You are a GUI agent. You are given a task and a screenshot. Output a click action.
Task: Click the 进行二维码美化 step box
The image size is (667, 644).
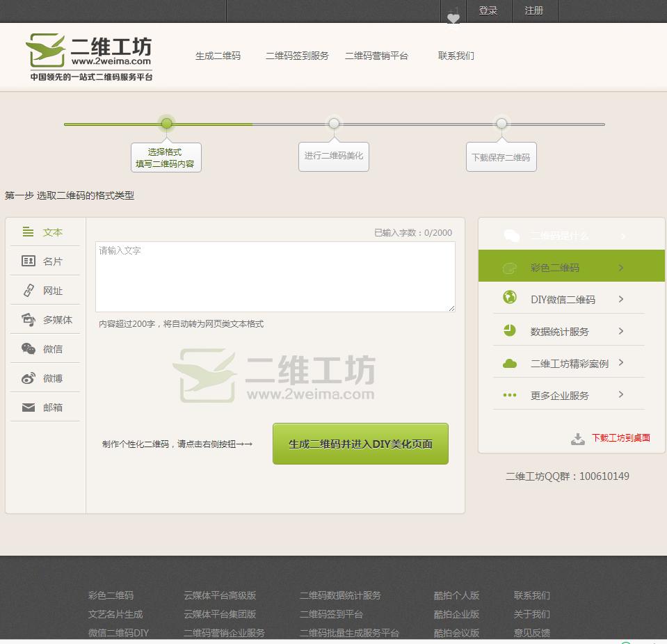334,156
